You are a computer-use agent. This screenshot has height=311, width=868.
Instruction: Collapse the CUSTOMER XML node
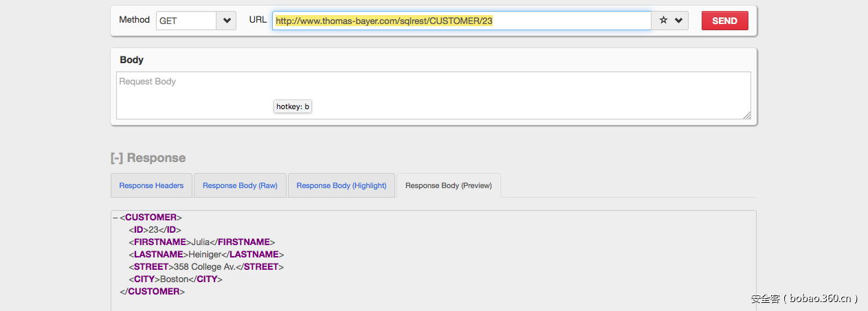click(115, 218)
